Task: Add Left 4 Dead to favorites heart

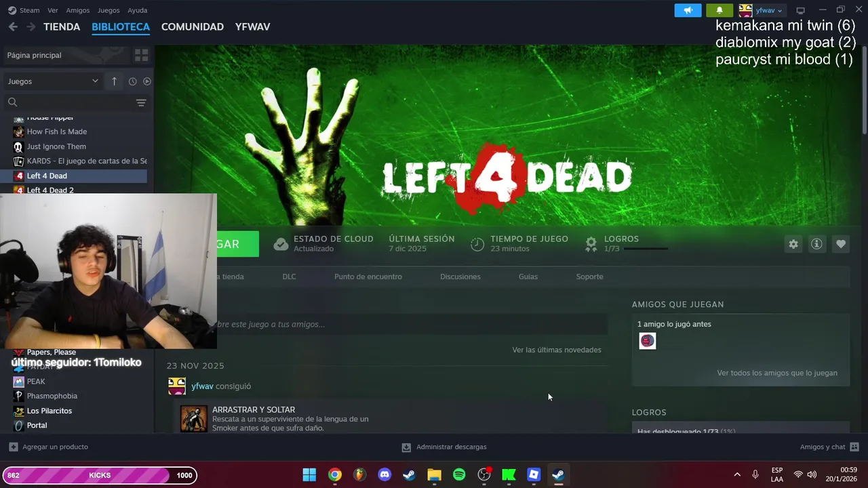Action: pyautogui.click(x=841, y=244)
